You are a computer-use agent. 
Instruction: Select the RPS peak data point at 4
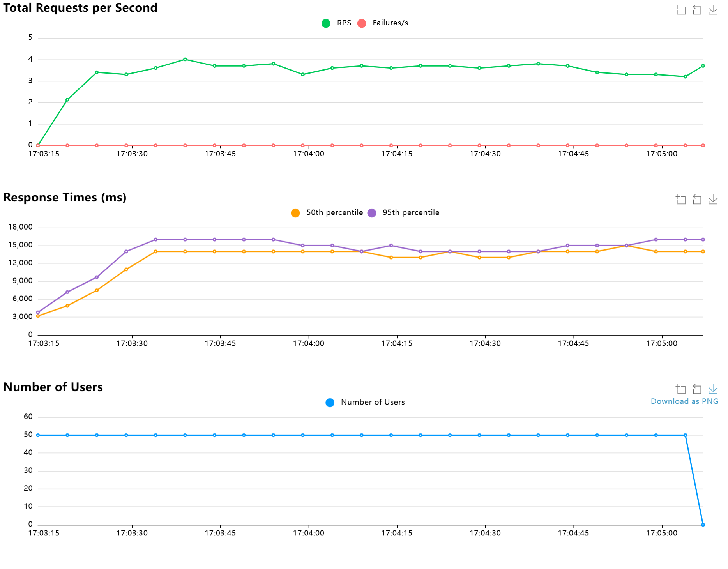coord(185,60)
